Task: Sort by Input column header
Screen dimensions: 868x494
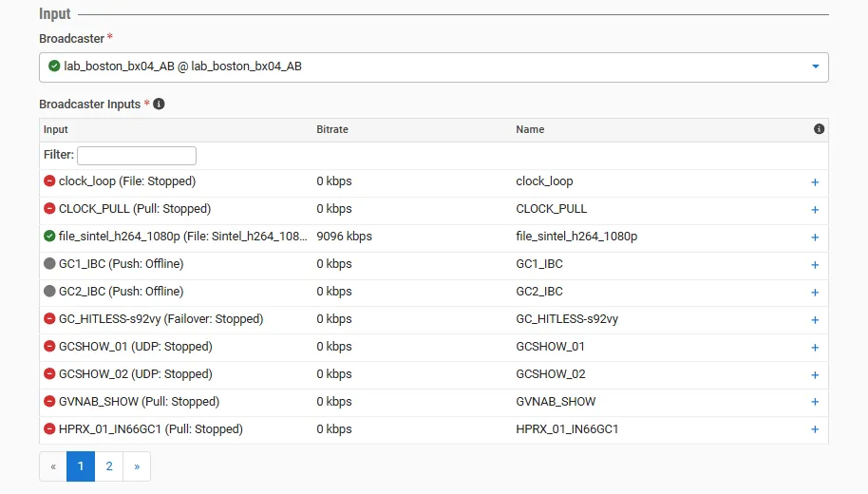Action: click(x=55, y=129)
